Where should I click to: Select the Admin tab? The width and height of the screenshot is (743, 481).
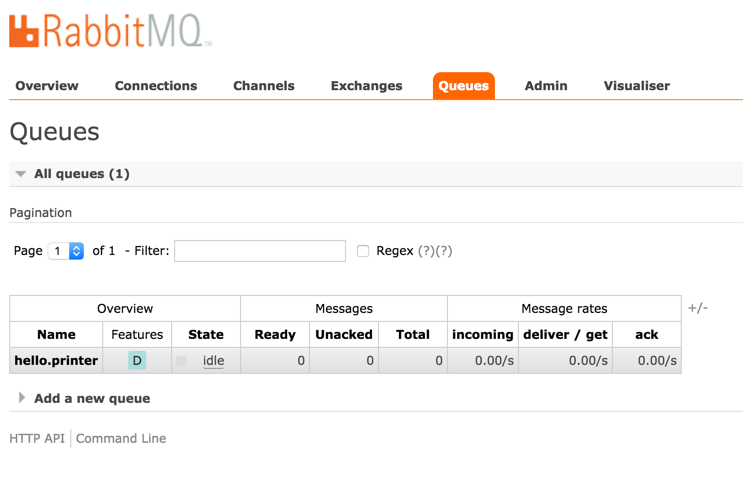[x=546, y=86]
